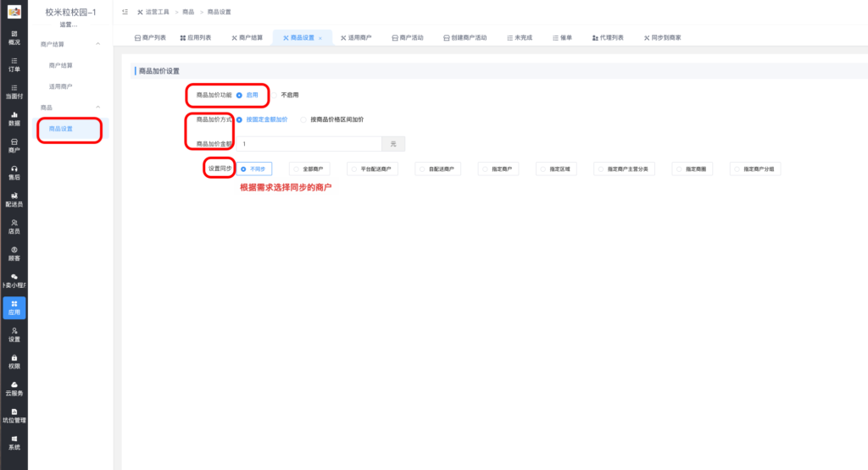Image resolution: width=868 pixels, height=470 pixels.
Task: Open 适用商户 submenu item in side panel
Action: [x=60, y=86]
